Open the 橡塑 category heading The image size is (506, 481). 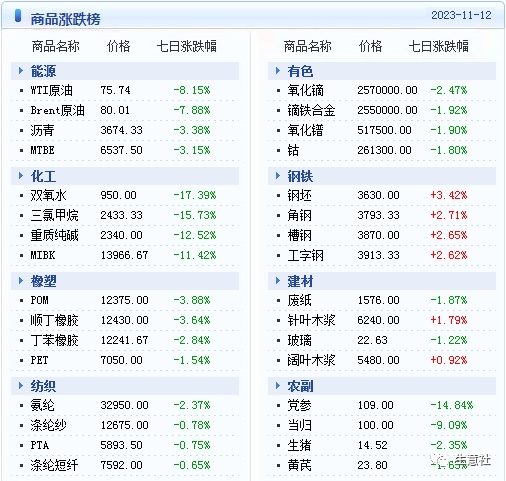(x=43, y=281)
